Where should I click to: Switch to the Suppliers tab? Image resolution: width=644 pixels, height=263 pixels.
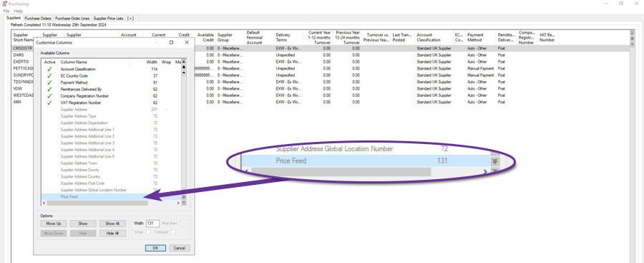tap(14, 18)
